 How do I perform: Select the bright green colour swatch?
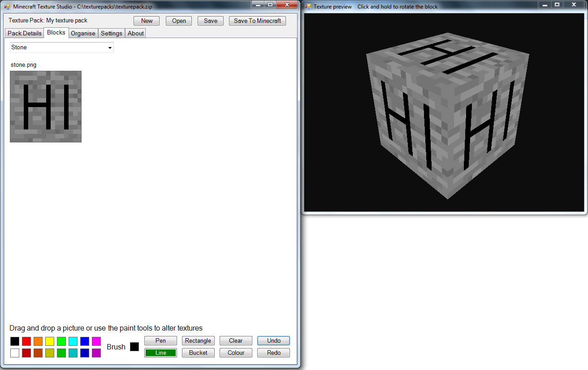[x=61, y=341]
